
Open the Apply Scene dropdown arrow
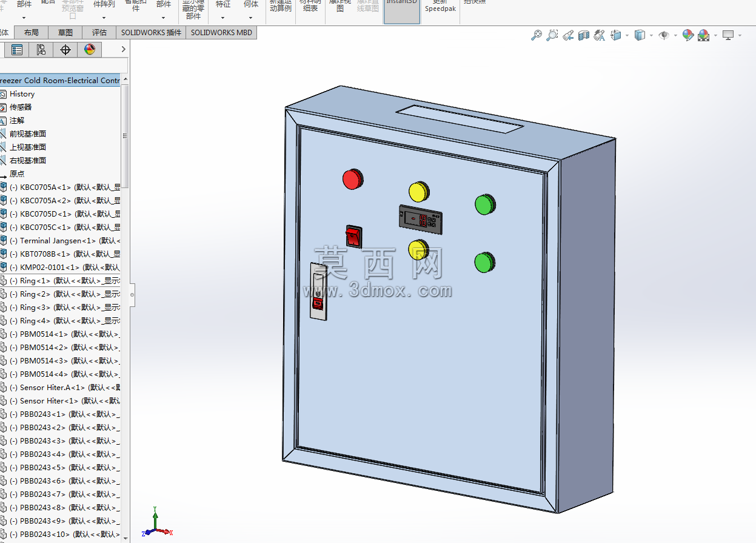[715, 36]
